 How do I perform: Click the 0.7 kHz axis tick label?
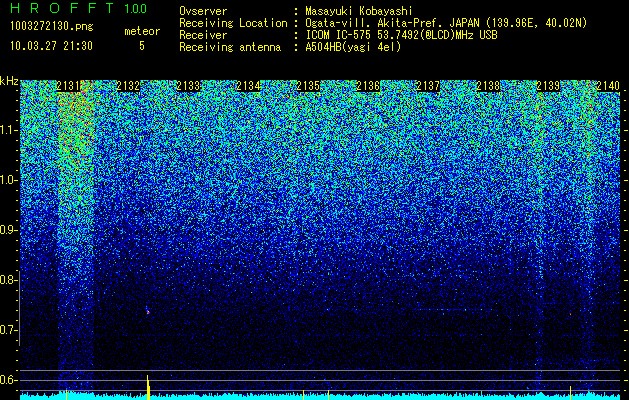(x=8, y=330)
